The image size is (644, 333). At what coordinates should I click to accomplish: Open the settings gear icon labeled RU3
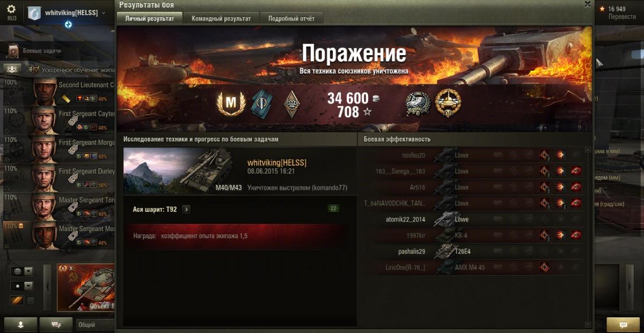coord(11,12)
